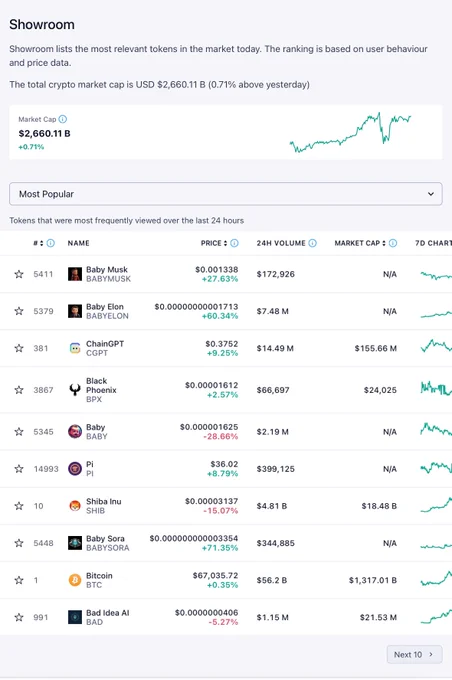The image size is (452, 680).
Task: Sort table by rank # arrows
Action: click(x=42, y=243)
